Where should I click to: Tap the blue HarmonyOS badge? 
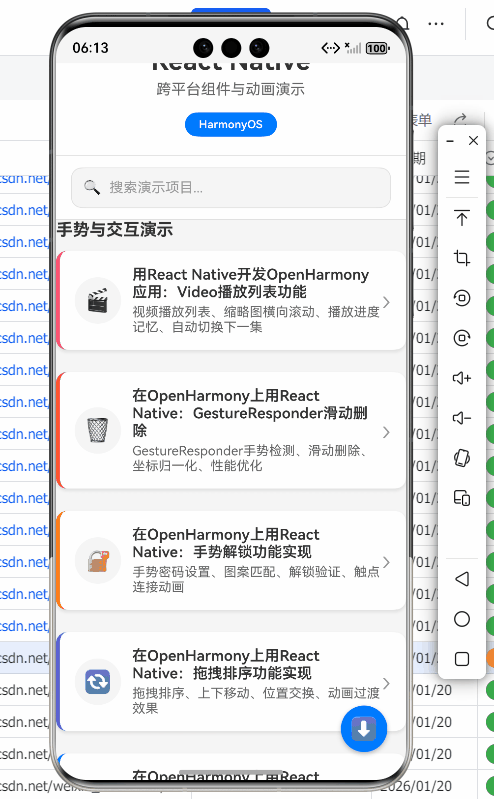tap(231, 124)
